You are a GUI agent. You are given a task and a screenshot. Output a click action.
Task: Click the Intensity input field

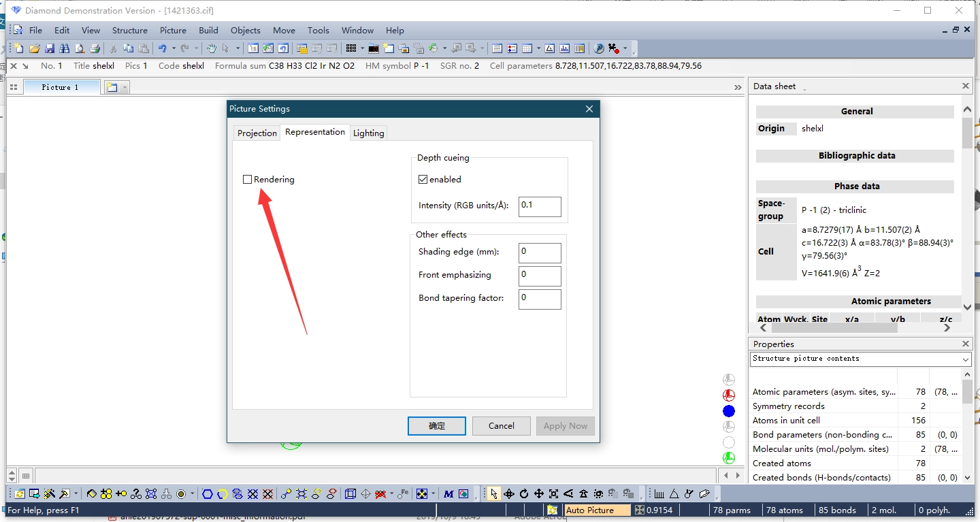[540, 207]
